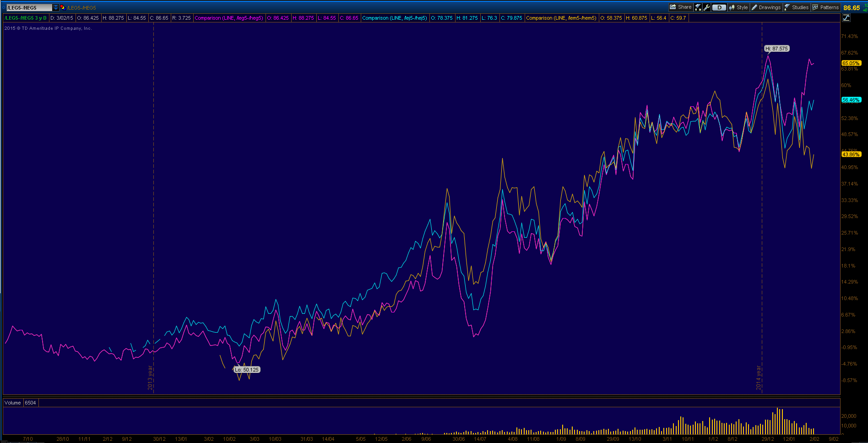
Task: Click the 10/02 date on time axis
Action: 229,439
